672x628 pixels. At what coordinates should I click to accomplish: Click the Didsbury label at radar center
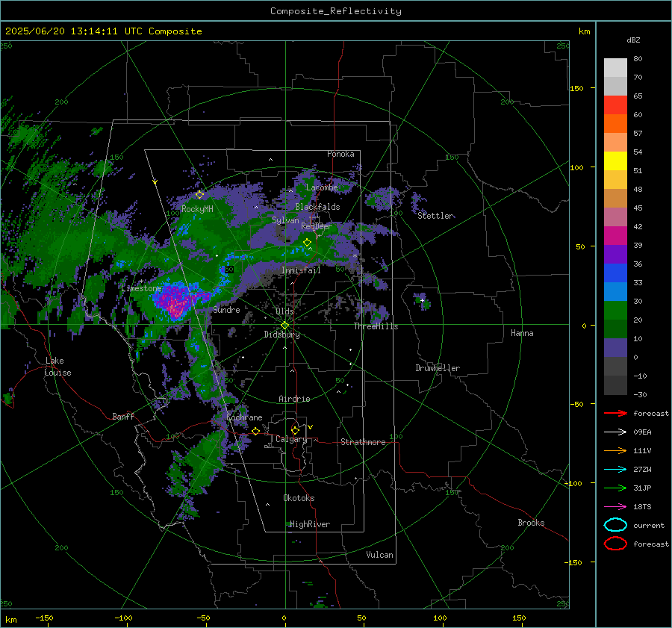click(x=281, y=335)
